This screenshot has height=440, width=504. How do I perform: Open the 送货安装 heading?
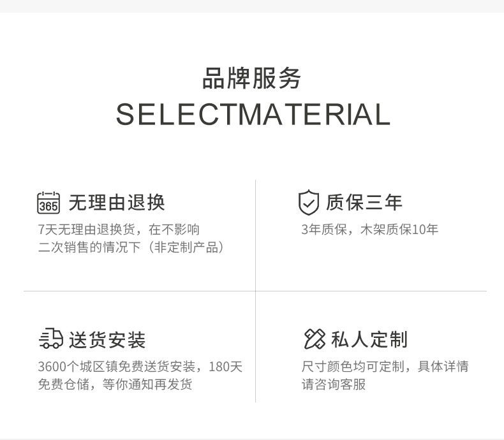pos(107,340)
